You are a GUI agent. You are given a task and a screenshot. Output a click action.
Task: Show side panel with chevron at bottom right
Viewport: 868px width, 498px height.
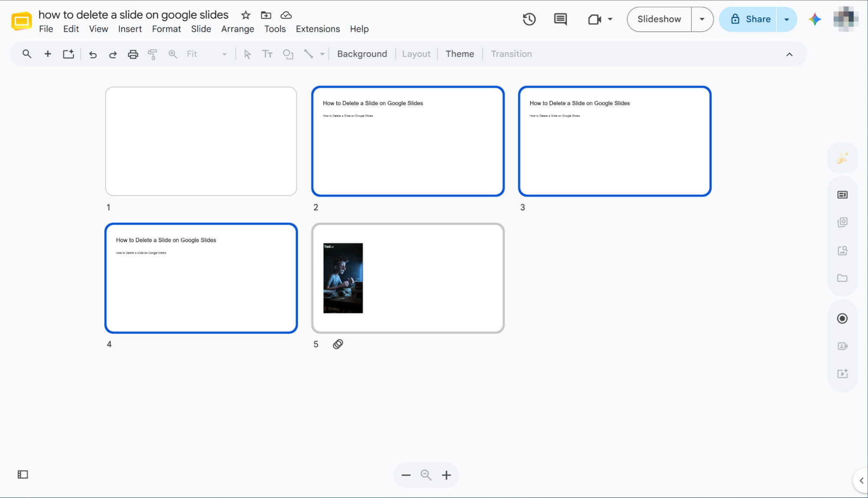pyautogui.click(x=861, y=481)
